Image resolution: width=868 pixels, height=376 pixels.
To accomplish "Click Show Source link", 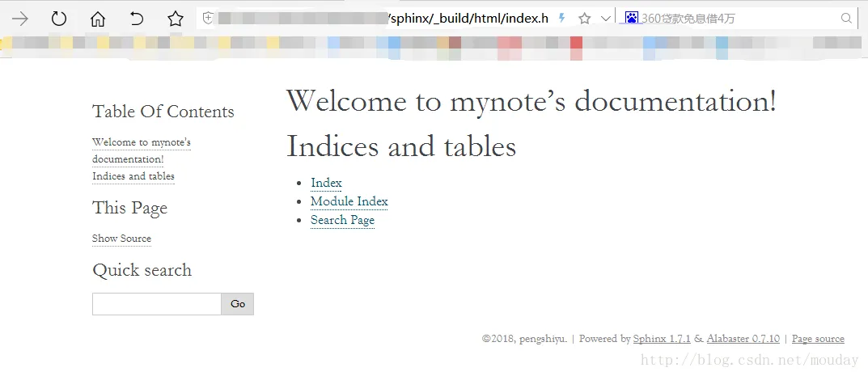I will click(x=121, y=239).
